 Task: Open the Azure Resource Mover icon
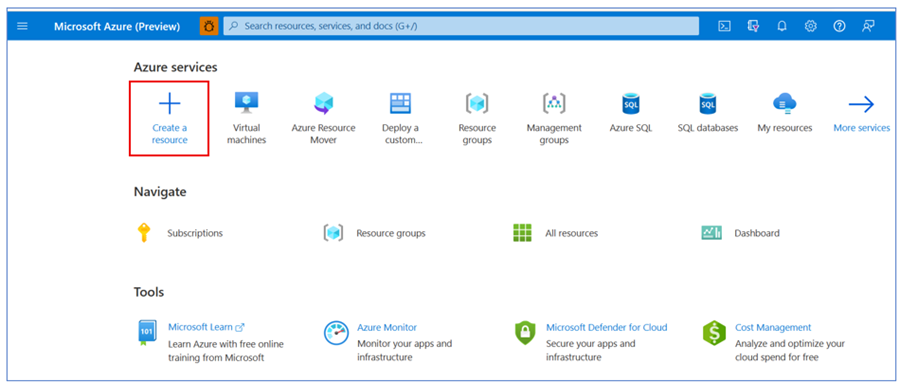click(x=323, y=104)
